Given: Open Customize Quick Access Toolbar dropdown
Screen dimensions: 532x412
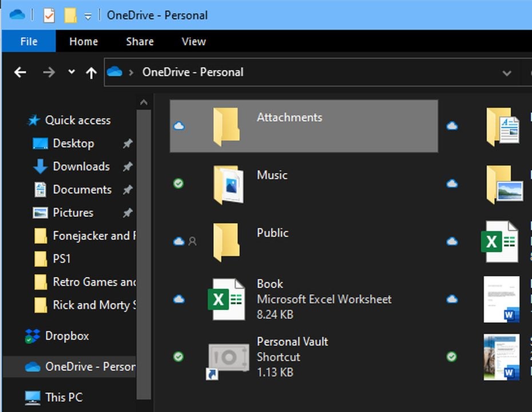Looking at the screenshot, I should point(88,16).
